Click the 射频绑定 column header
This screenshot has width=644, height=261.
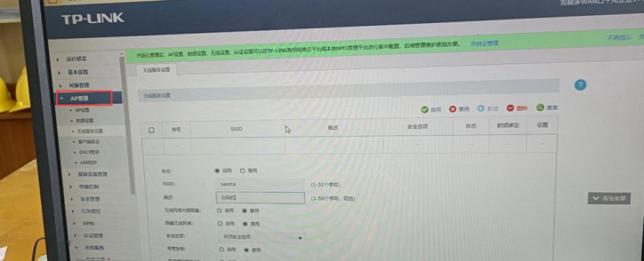point(507,125)
